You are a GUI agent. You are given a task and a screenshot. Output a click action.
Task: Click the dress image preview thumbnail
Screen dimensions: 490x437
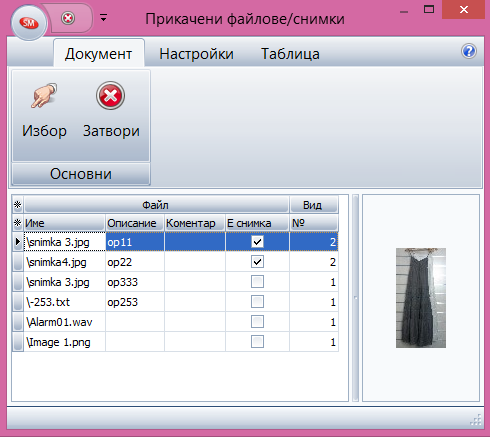[x=421, y=298]
